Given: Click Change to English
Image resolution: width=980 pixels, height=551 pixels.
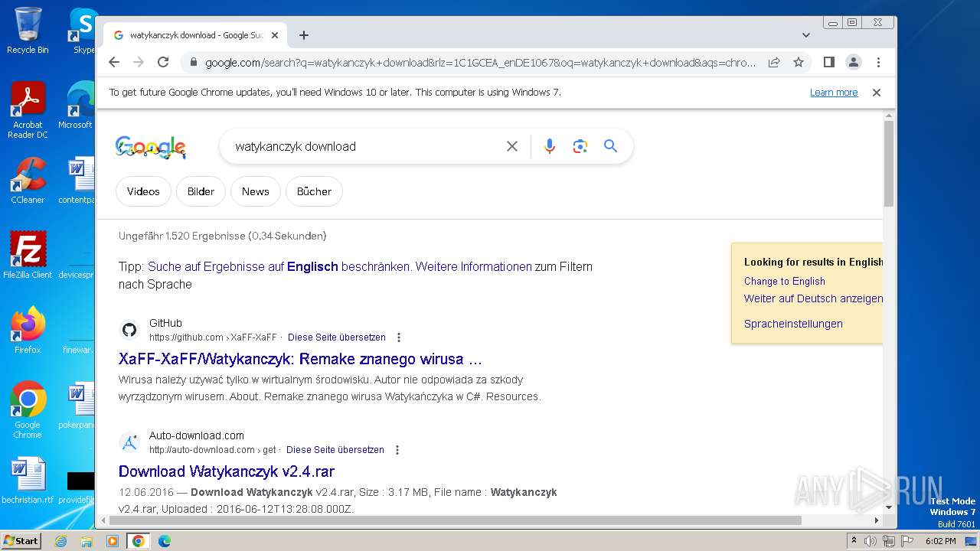Looking at the screenshot, I should (785, 281).
